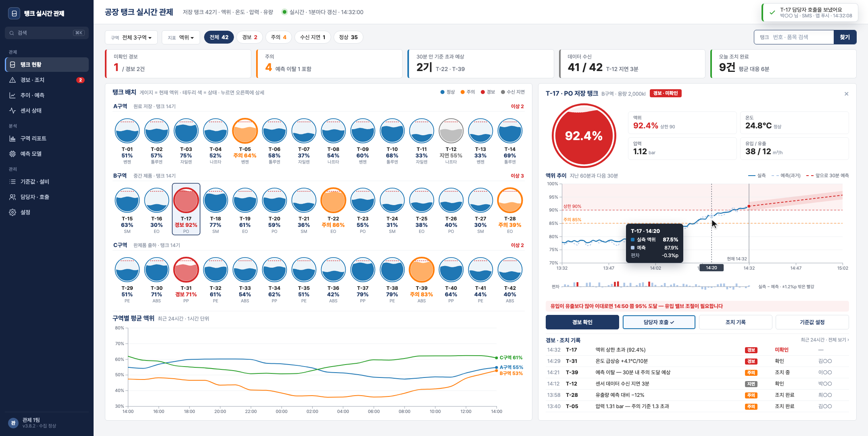Screen dimensions: 868x436
Task: Expand 담당자 호출 dropdown button
Action: point(659,322)
